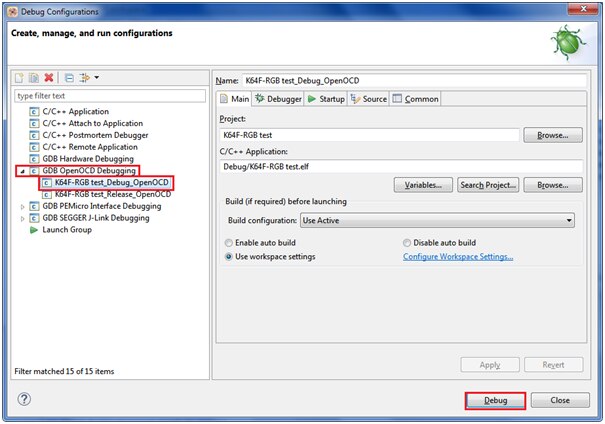Click icon beside C/C++ Application
The image size is (605, 424).
[x=34, y=112]
